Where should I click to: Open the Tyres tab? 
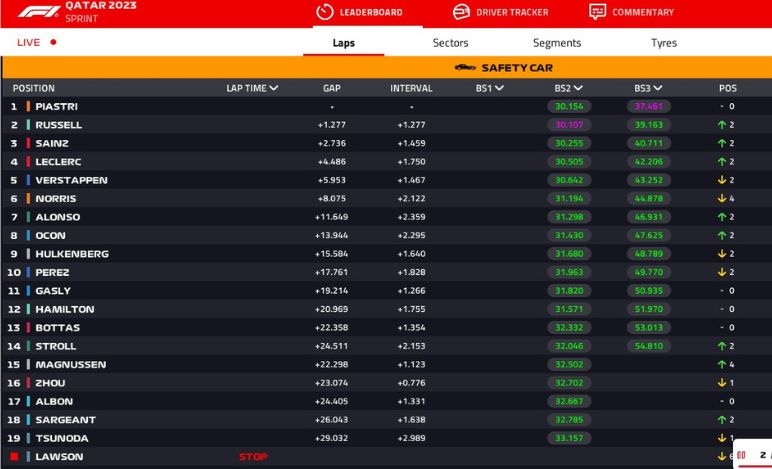[x=664, y=43]
